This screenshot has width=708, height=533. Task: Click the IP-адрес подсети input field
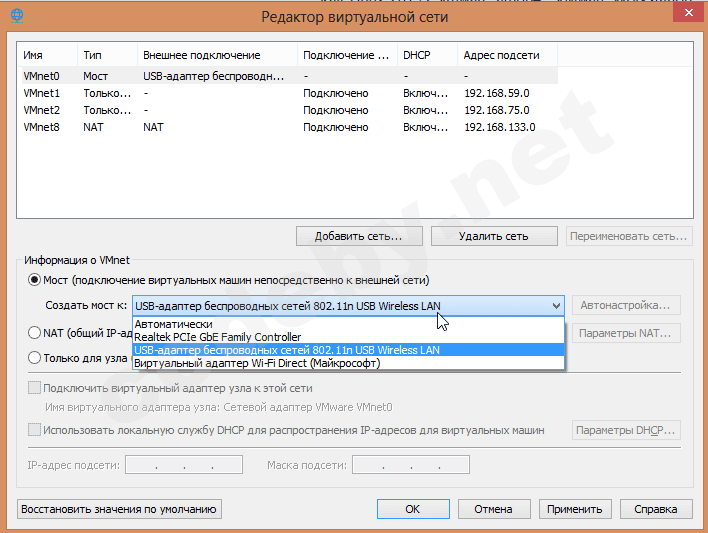(184, 465)
